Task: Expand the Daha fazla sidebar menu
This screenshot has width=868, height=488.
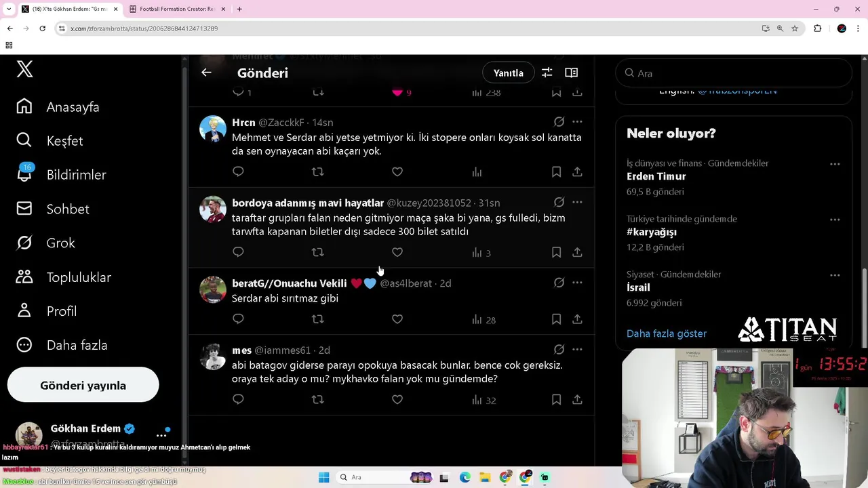Action: point(62,345)
